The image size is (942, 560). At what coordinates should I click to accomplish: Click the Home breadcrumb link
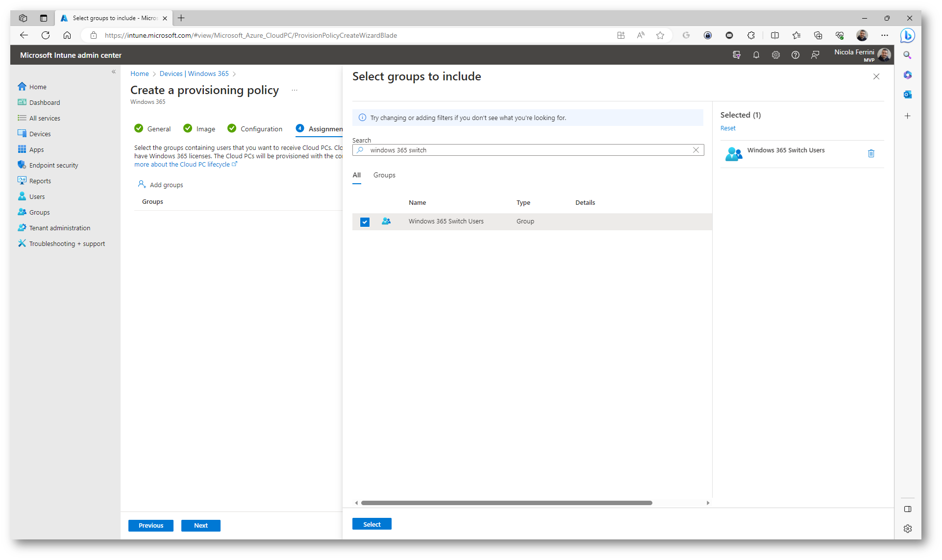click(140, 73)
